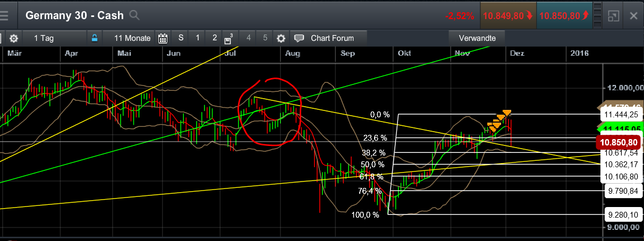Load chart template 2
The height and width of the screenshot is (241, 644).
coord(215,38)
